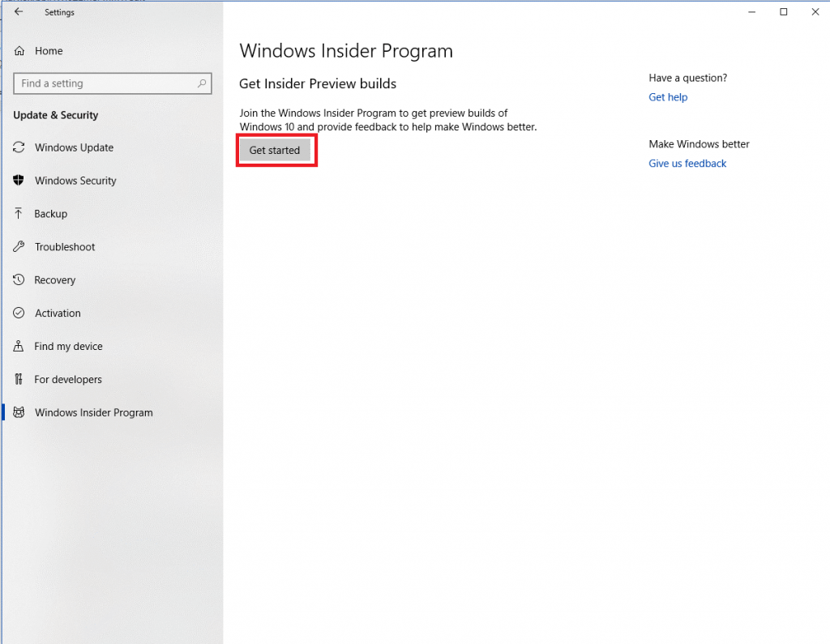830x644 pixels.
Task: Click the Home house icon
Action: [19, 51]
